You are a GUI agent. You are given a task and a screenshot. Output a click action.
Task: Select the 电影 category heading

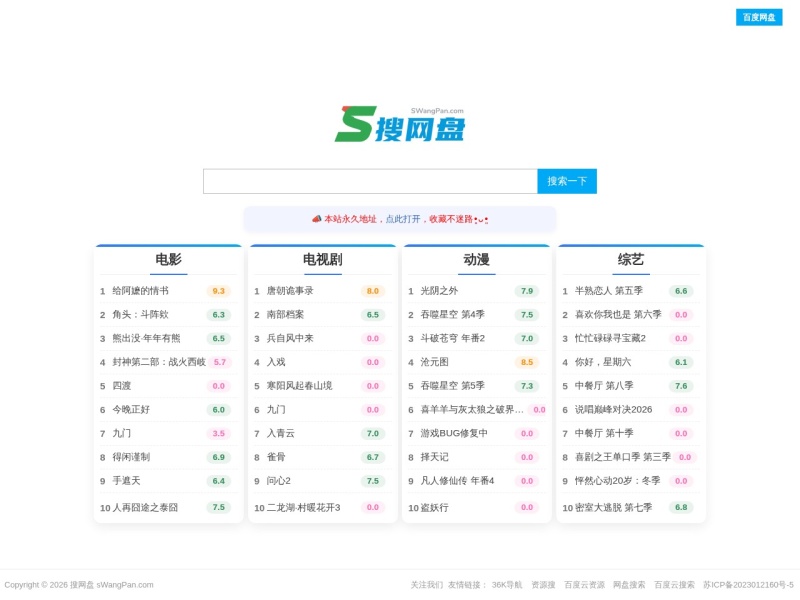coord(168,259)
